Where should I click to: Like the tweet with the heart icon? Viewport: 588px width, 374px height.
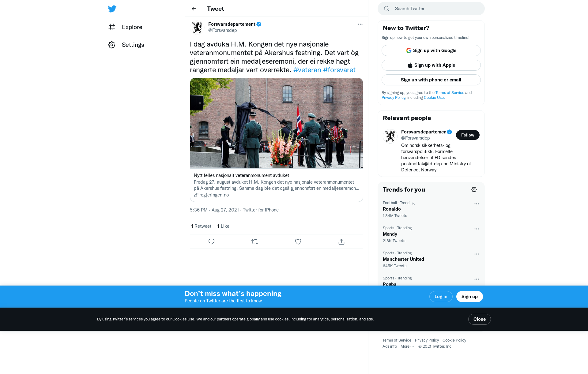(x=298, y=242)
